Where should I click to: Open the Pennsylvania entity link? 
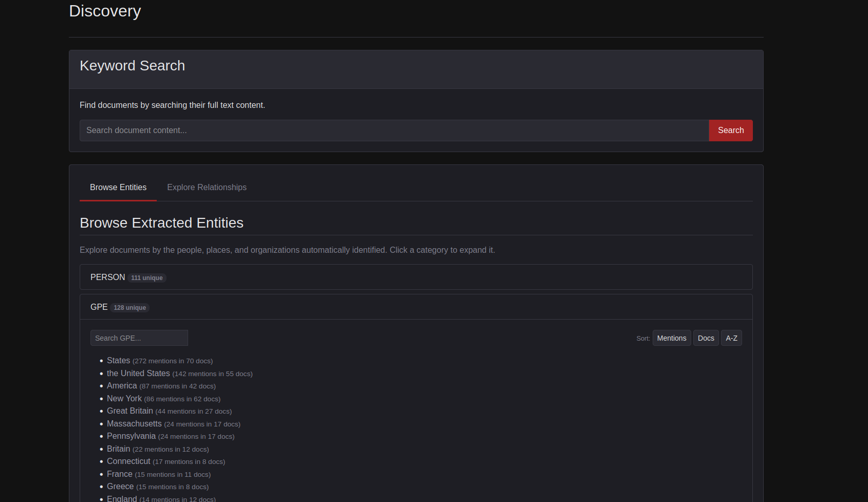point(131,436)
